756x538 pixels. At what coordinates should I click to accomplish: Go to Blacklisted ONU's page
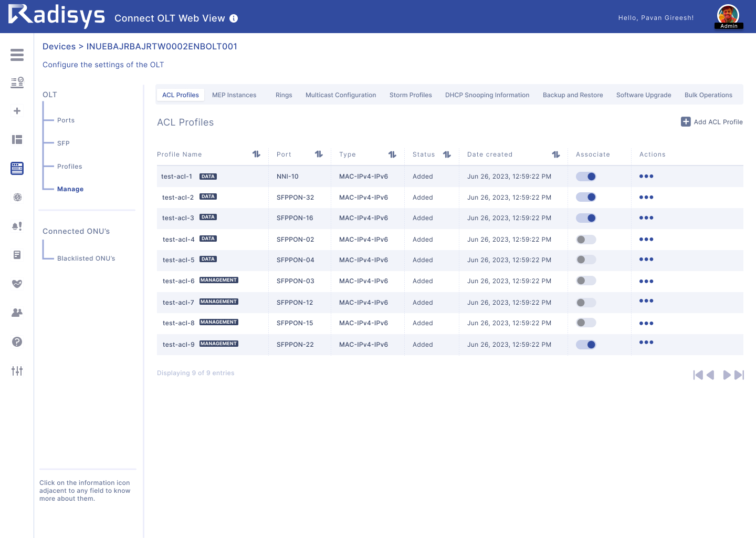[85, 258]
